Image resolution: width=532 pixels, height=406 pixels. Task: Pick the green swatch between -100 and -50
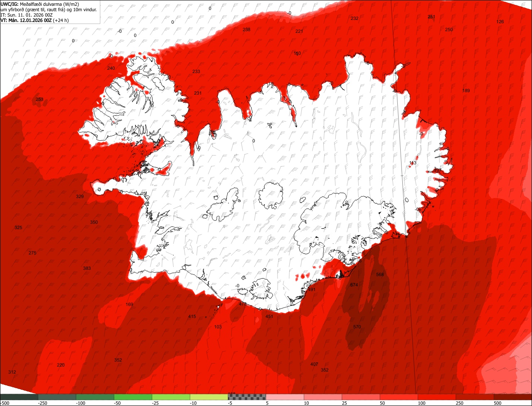coord(95,397)
